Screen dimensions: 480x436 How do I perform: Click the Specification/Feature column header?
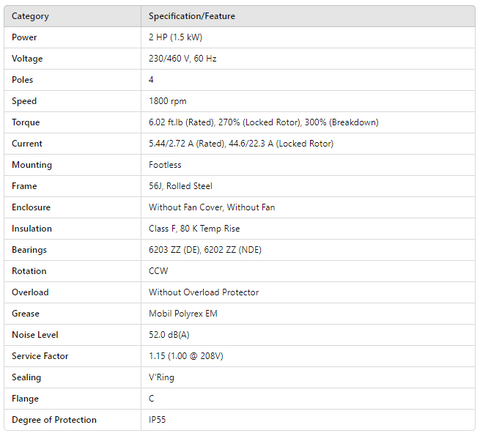pyautogui.click(x=192, y=16)
